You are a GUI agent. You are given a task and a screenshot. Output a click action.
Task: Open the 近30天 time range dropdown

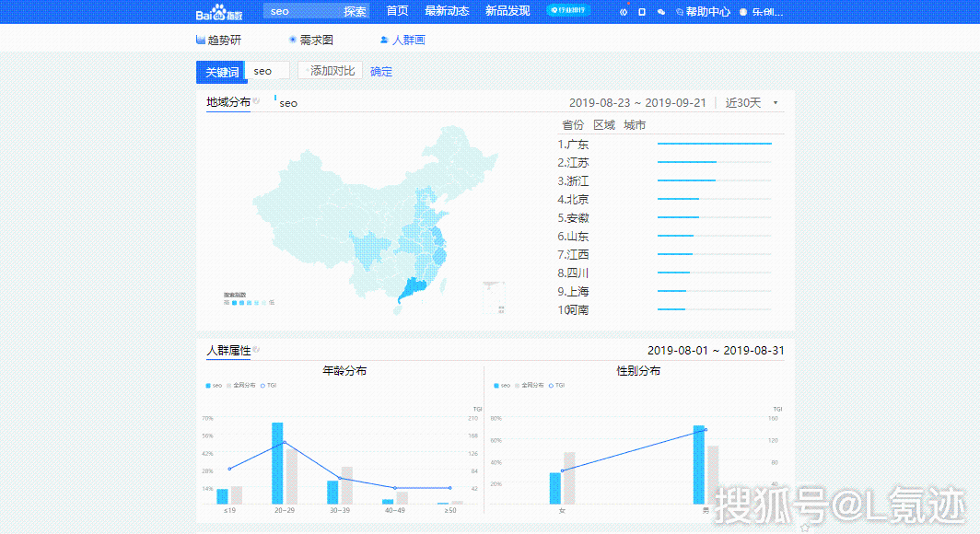752,102
